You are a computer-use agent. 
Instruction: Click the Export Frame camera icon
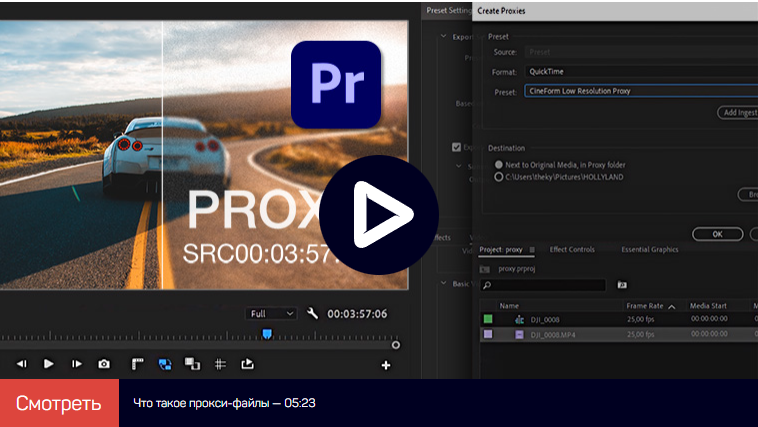click(104, 364)
